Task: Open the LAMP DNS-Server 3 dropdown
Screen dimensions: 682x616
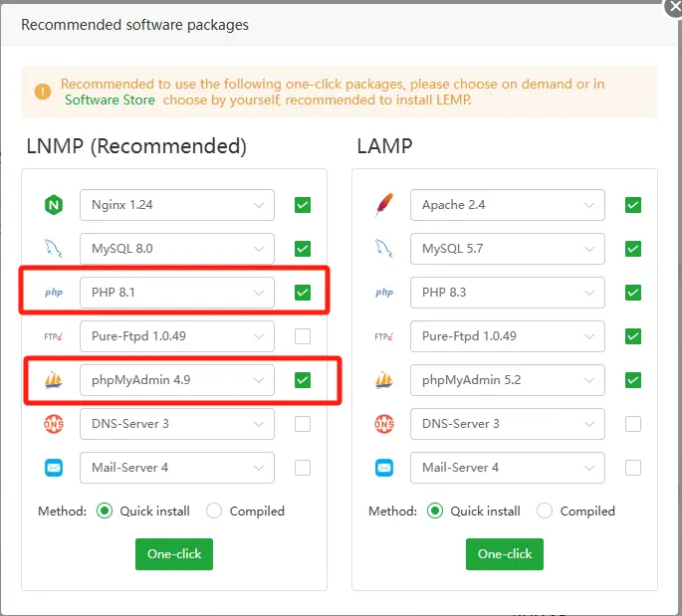Action: click(508, 424)
